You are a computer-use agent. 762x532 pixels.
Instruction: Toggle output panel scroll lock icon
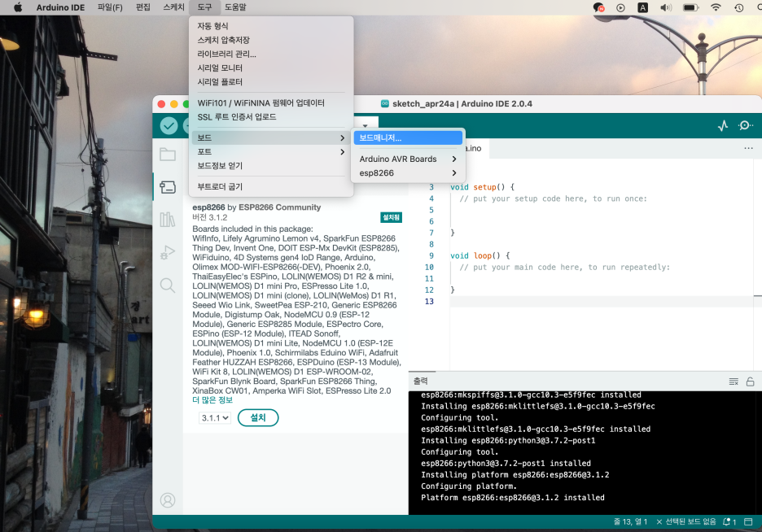coord(751,382)
